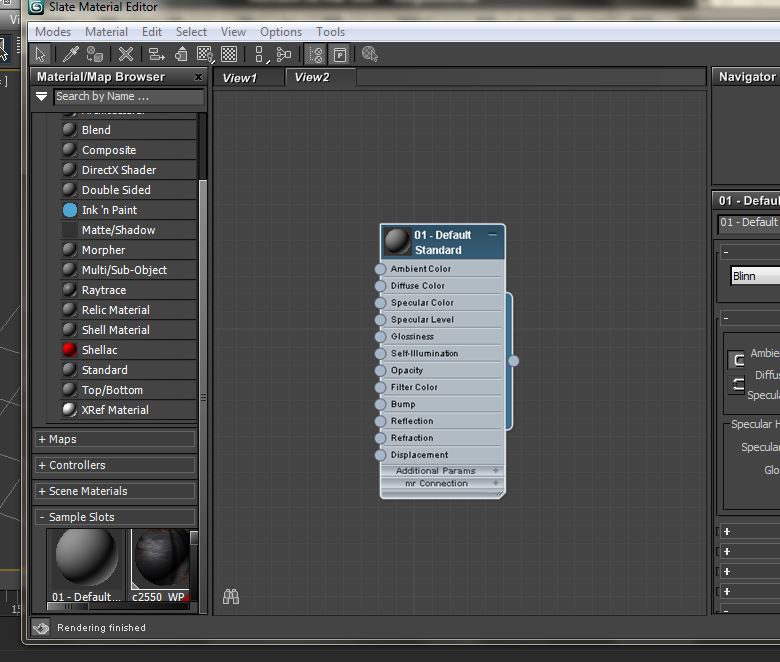Viewport: 780px width, 662px height.
Task: Pick Double Sided material
Action: 128,190
